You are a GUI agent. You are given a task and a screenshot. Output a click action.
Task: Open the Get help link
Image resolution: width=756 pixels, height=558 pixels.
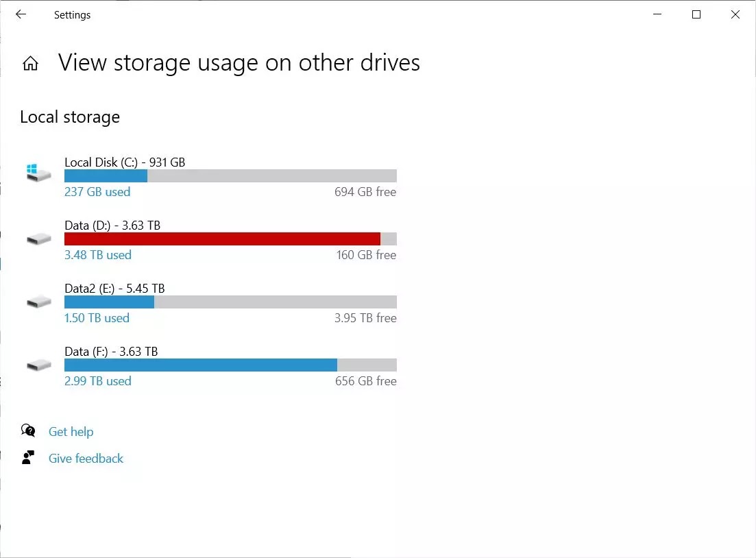[71, 432]
